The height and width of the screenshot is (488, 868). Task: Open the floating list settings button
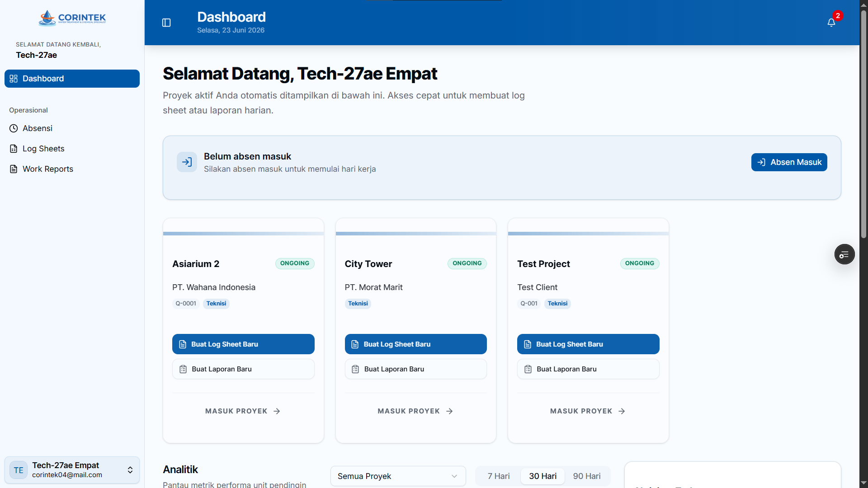point(844,254)
